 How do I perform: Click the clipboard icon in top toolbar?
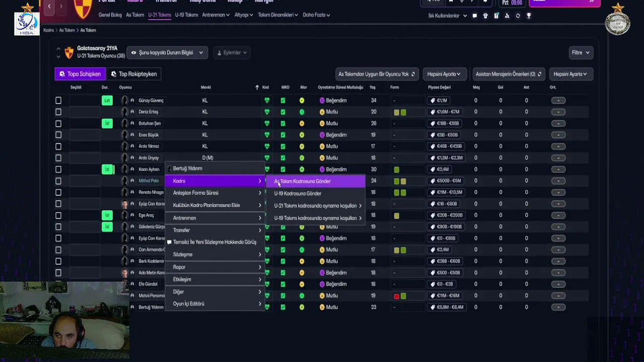click(x=496, y=16)
